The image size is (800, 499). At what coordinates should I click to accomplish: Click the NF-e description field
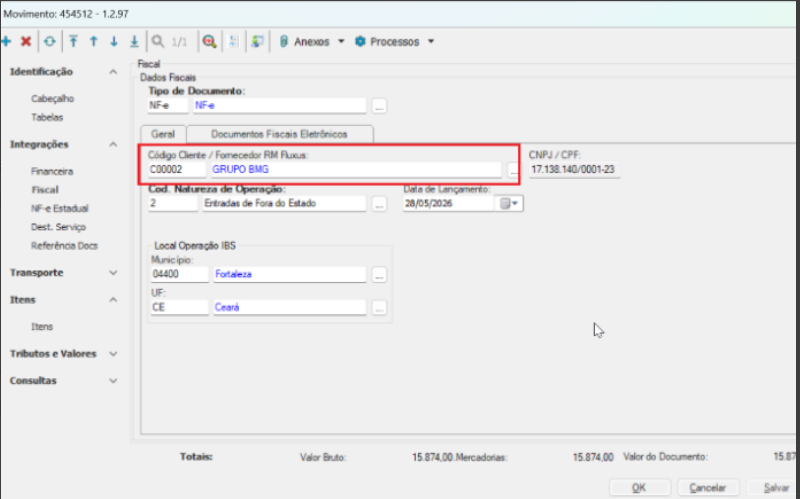(279, 106)
